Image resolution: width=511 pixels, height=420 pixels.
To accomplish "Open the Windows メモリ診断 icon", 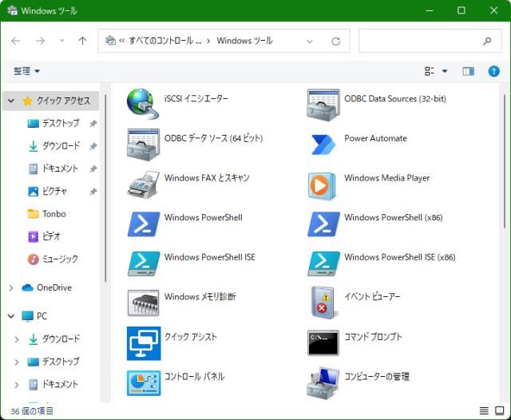I will click(143, 303).
